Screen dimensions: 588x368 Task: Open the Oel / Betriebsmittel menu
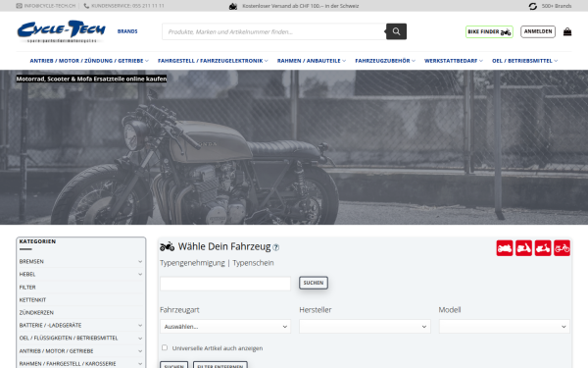[524, 61]
